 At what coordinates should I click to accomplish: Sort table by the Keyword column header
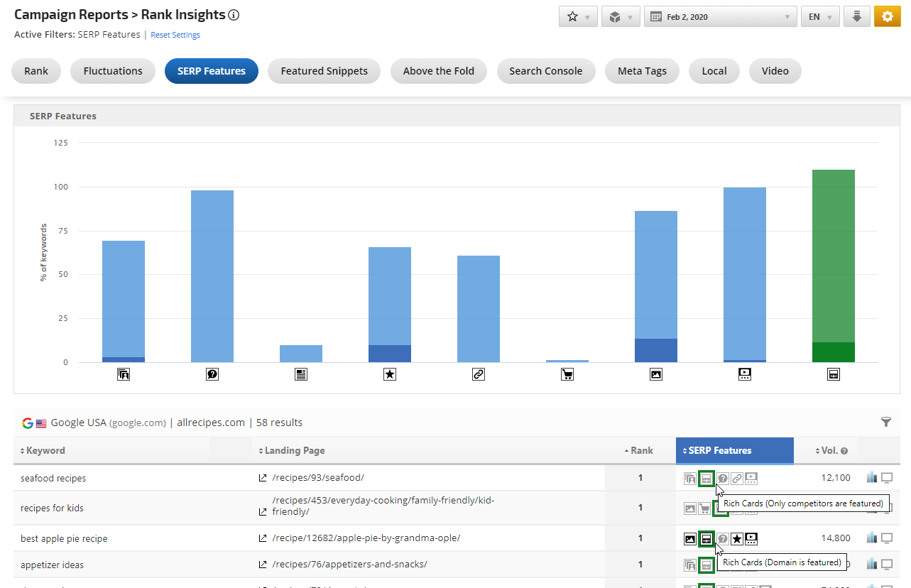pyautogui.click(x=45, y=450)
